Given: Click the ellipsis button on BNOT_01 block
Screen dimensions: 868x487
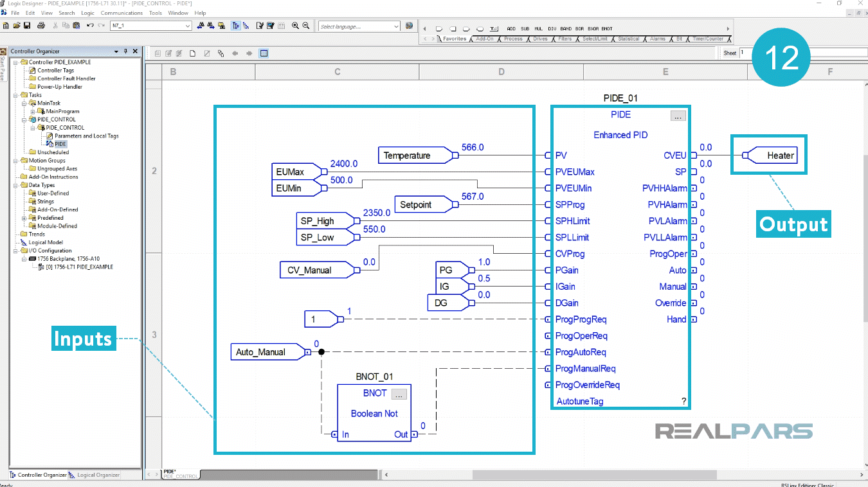Looking at the screenshot, I should [399, 393].
